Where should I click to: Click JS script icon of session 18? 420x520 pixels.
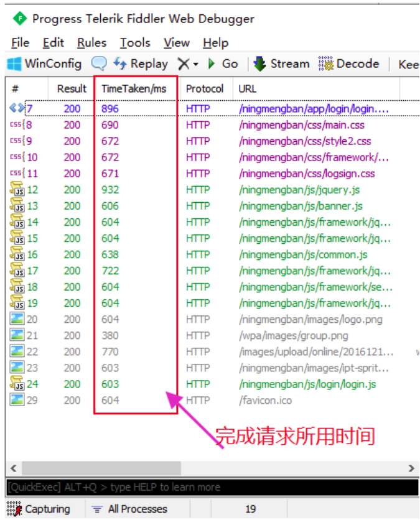pos(17,286)
